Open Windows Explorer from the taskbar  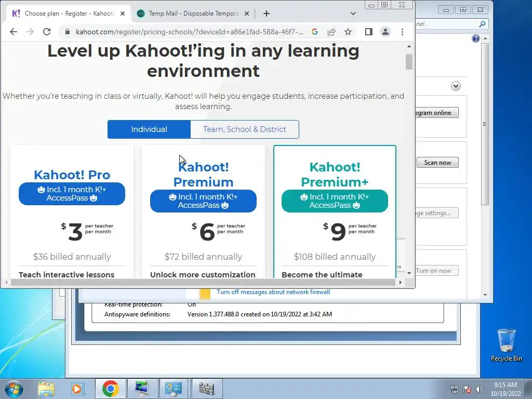(46, 389)
